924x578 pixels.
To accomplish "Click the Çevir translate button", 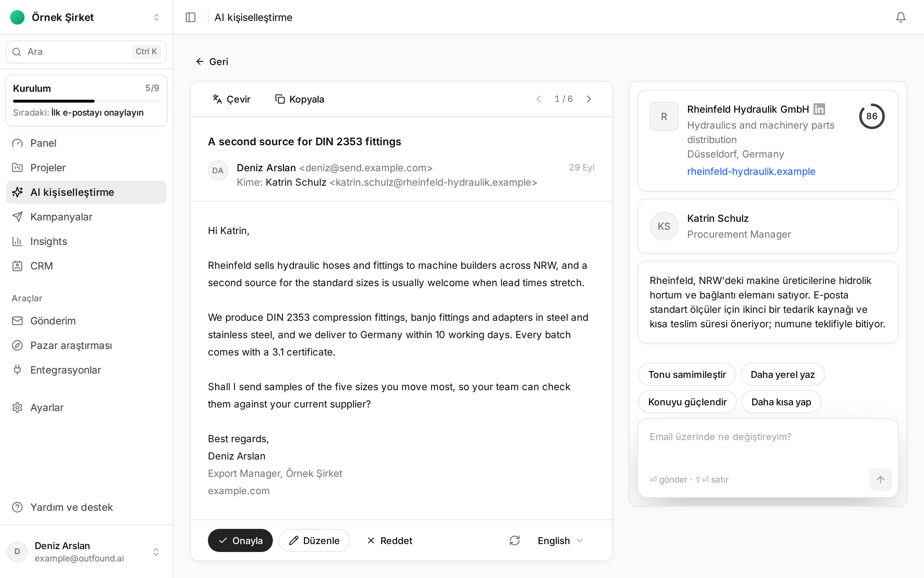I will (231, 99).
